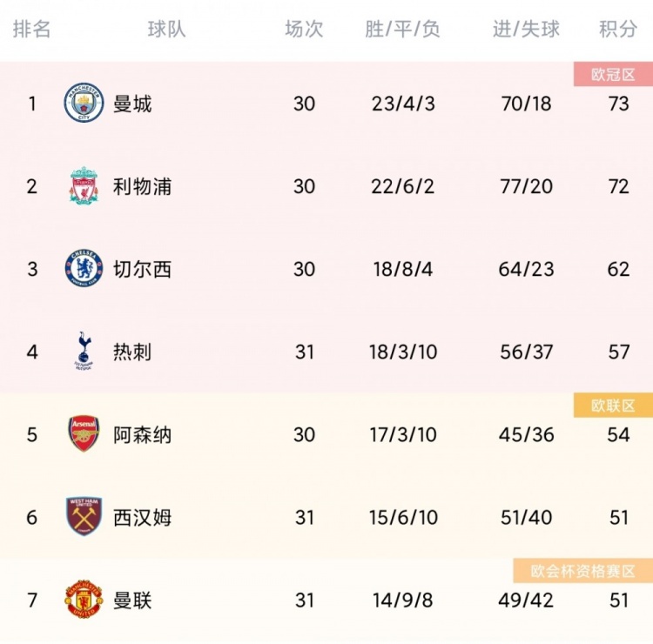653x644 pixels.
Task: Sort by the 场次 column header
Action: [x=304, y=30]
